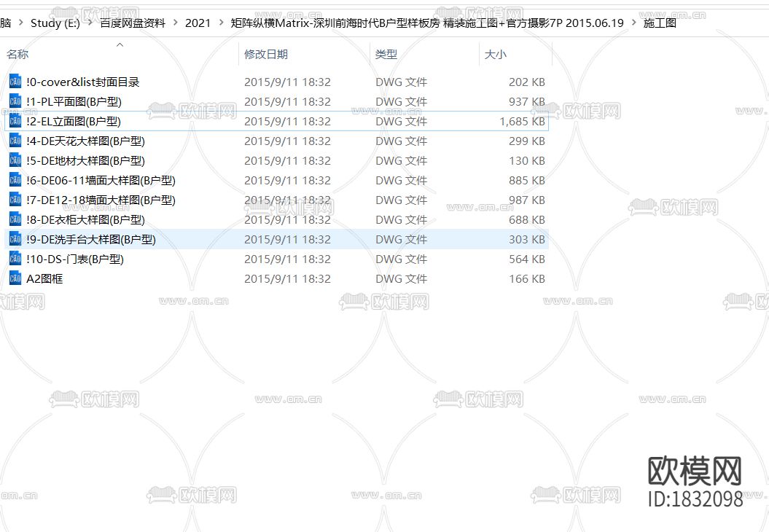The image size is (769, 532).
Task: Navigate to 百度网盘资料 in the address bar
Action: [132, 23]
